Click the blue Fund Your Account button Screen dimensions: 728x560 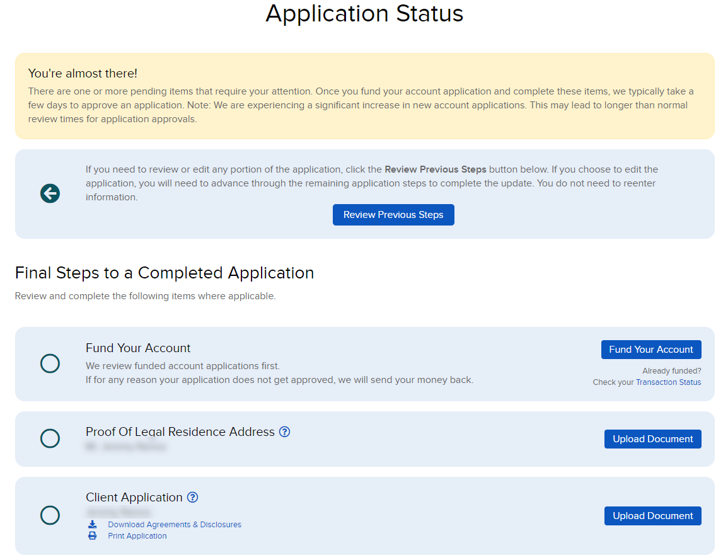pos(651,349)
